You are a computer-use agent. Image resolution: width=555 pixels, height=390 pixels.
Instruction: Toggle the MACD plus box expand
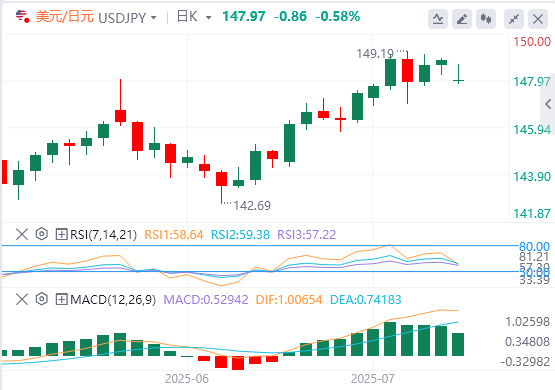point(61,299)
